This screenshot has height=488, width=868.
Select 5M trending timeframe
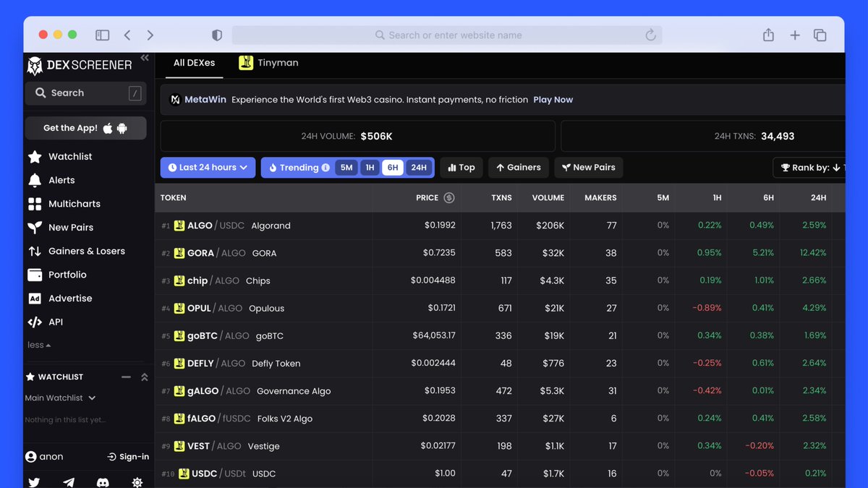coord(346,168)
